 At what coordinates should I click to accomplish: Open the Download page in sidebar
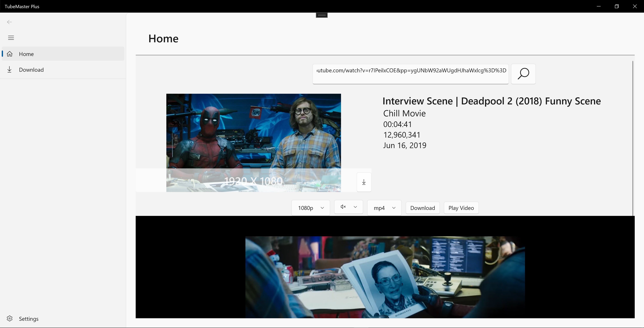[63, 69]
